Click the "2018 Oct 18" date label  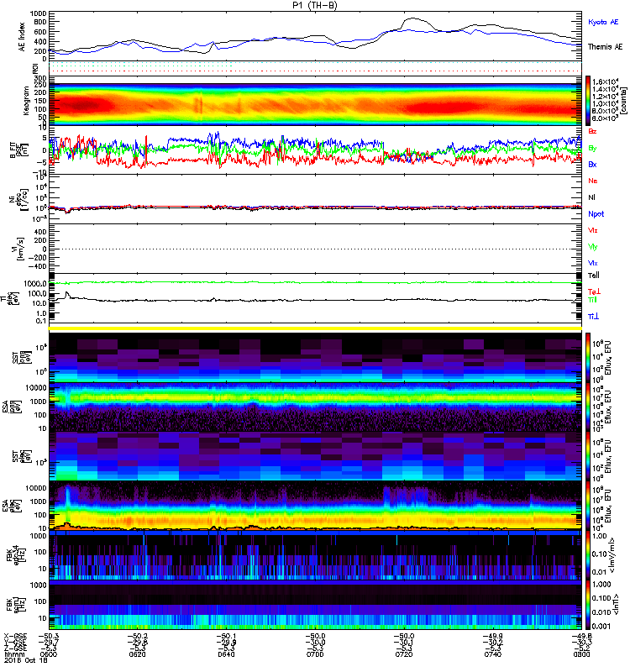(x=26, y=660)
